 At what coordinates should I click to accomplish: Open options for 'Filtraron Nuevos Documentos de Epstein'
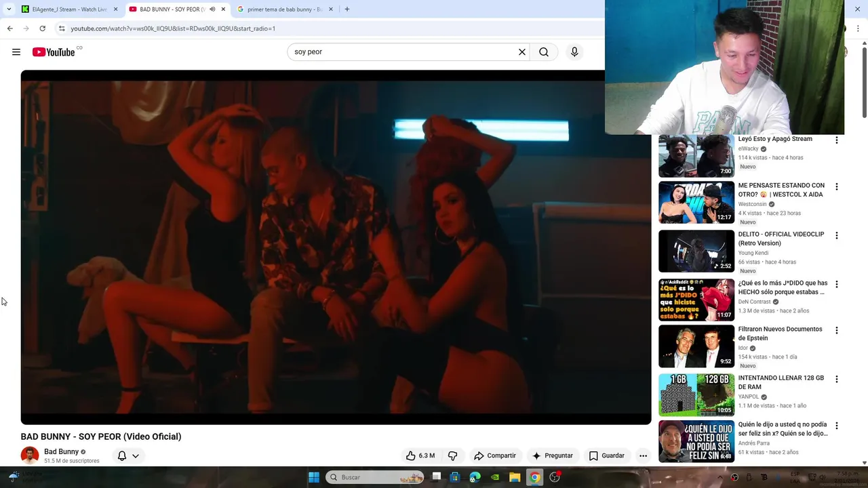click(x=837, y=330)
